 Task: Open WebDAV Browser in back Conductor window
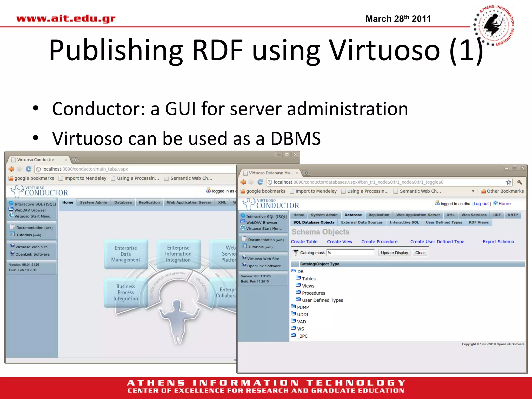pos(30,210)
